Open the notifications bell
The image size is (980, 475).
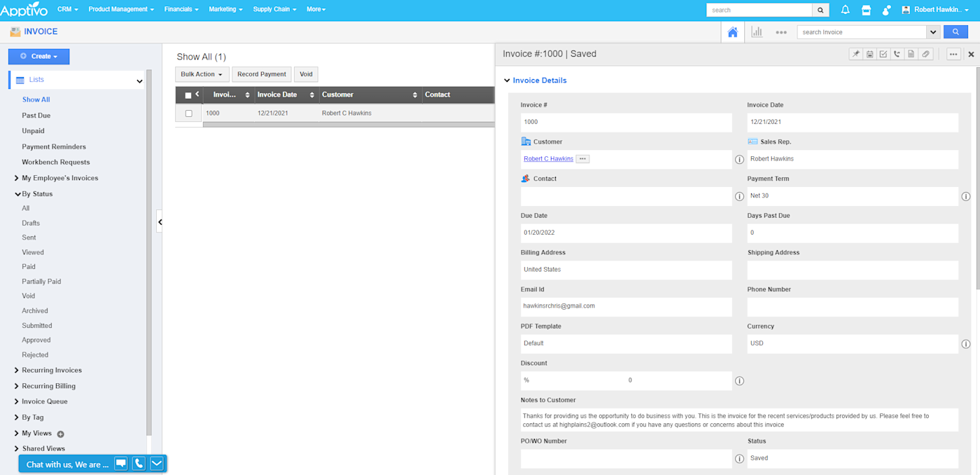pos(845,9)
